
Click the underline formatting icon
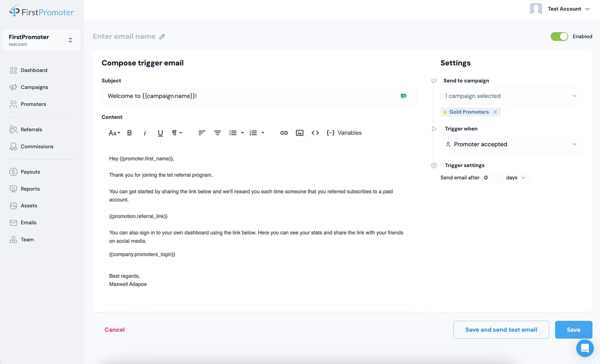(x=160, y=133)
